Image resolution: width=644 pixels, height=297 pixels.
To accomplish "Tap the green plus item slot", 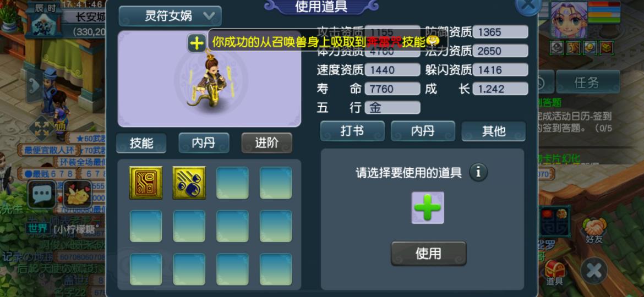I will pyautogui.click(x=428, y=207).
